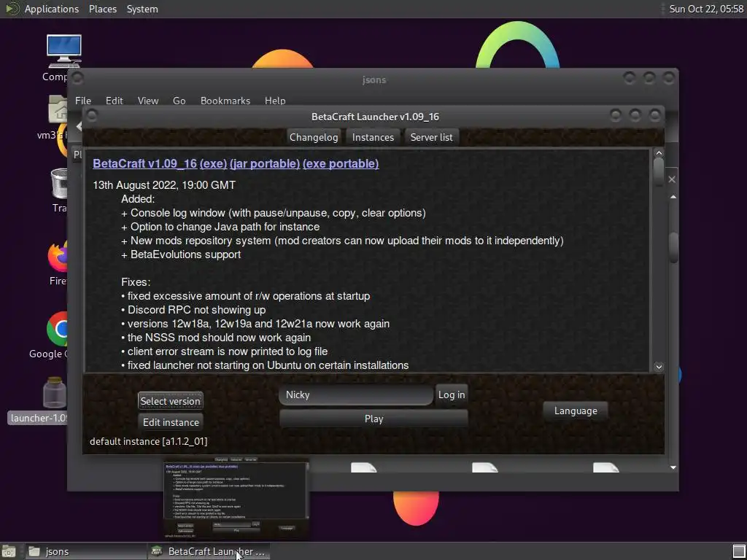747x560 pixels.
Task: Open the Applications menu
Action: click(52, 9)
